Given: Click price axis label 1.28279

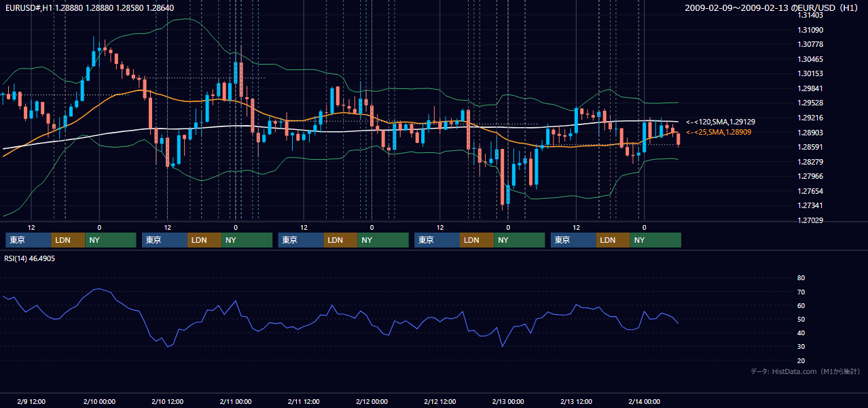Looking at the screenshot, I should 810,162.
